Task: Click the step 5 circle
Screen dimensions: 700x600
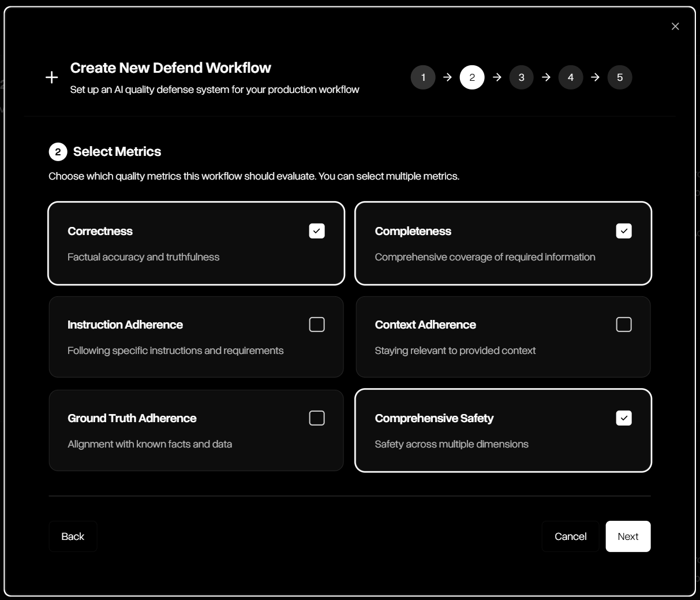Action: pyautogui.click(x=620, y=77)
